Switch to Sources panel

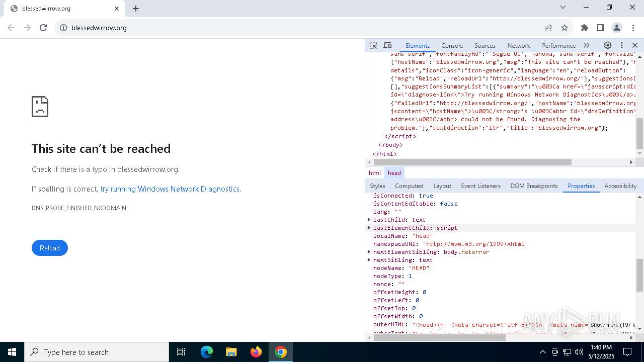point(485,45)
